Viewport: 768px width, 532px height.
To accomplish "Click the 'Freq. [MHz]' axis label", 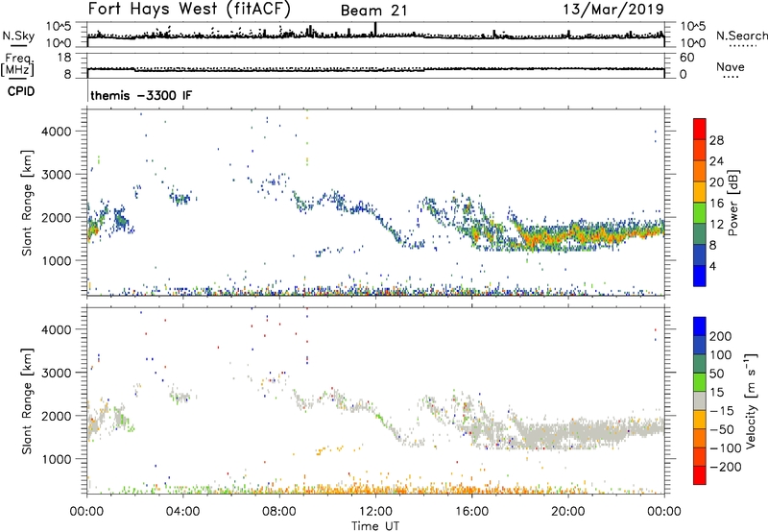I will click(17, 65).
